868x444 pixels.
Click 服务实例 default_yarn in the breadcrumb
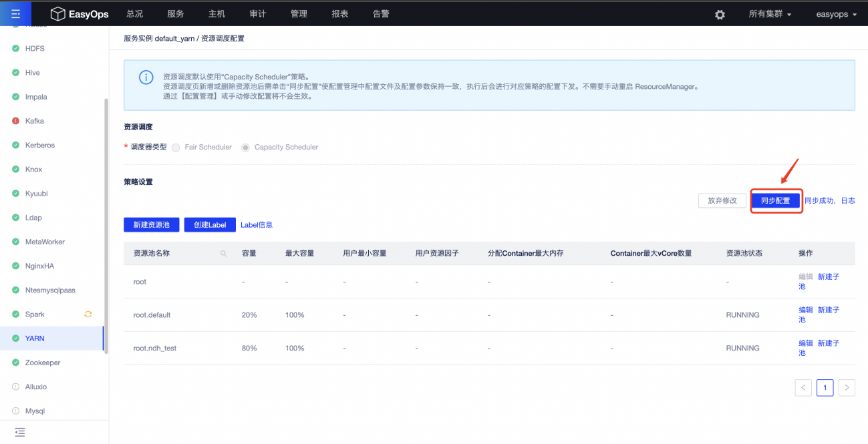coord(159,39)
